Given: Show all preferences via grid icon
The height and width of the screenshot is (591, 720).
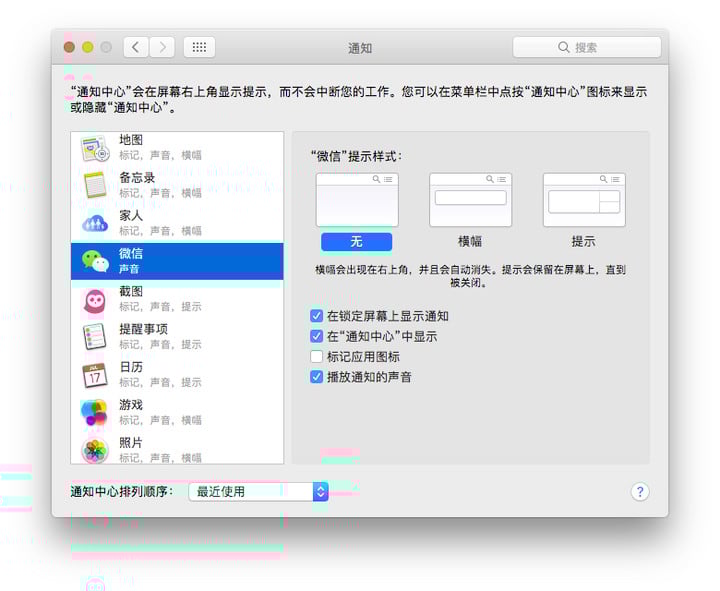Looking at the screenshot, I should coord(199,47).
